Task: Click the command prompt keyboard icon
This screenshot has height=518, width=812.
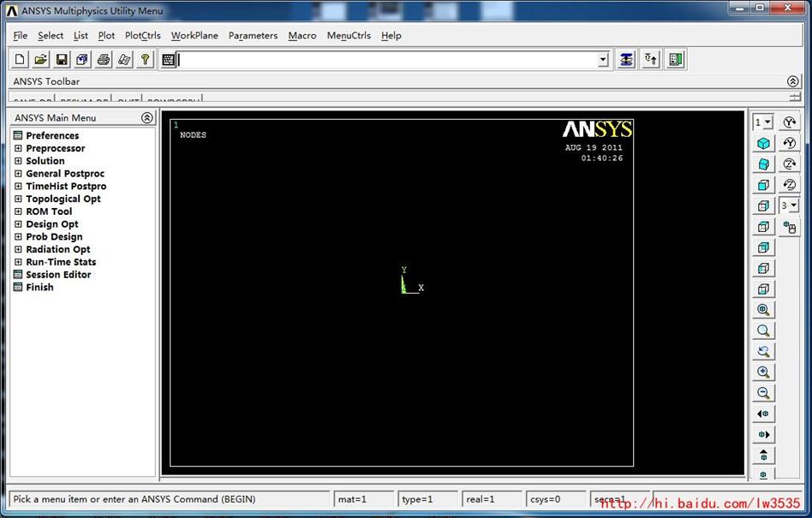Action: 168,60
